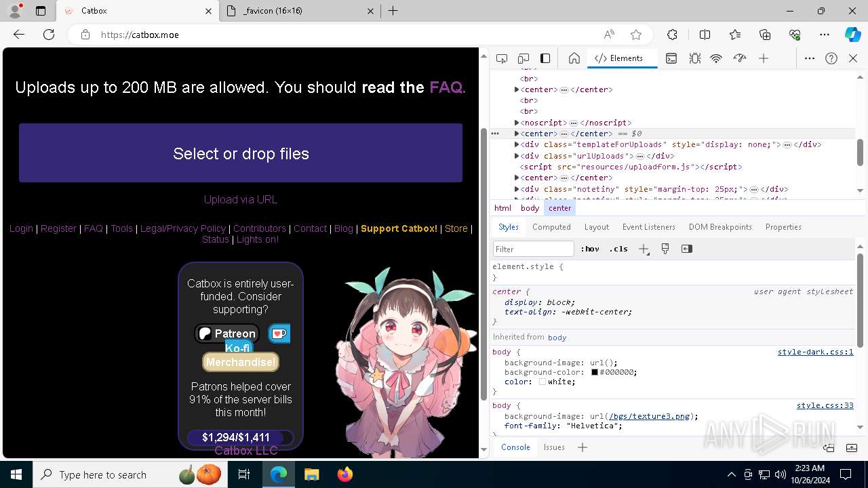Click the black #000000 color swatch
This screenshot has width=868, height=488.
(595, 372)
